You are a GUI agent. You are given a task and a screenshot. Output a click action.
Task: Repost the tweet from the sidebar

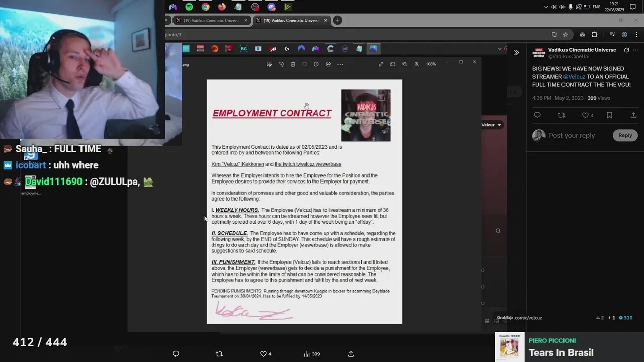(561, 115)
